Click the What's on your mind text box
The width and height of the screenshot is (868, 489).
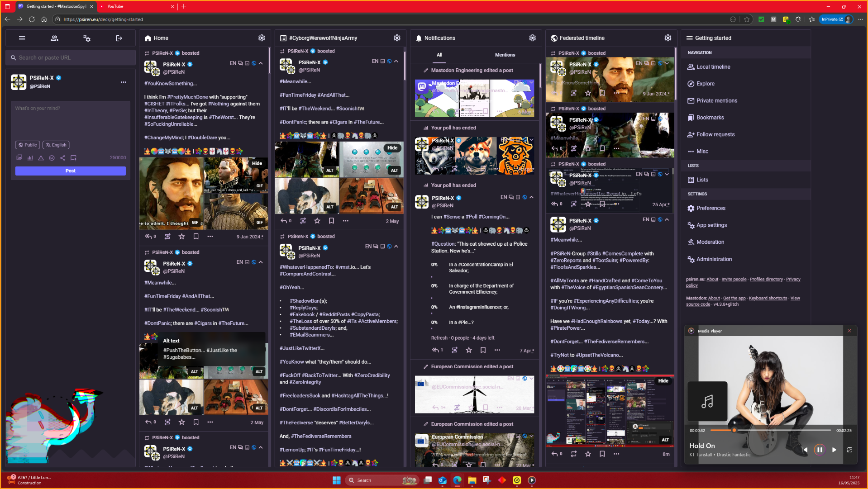coord(71,119)
